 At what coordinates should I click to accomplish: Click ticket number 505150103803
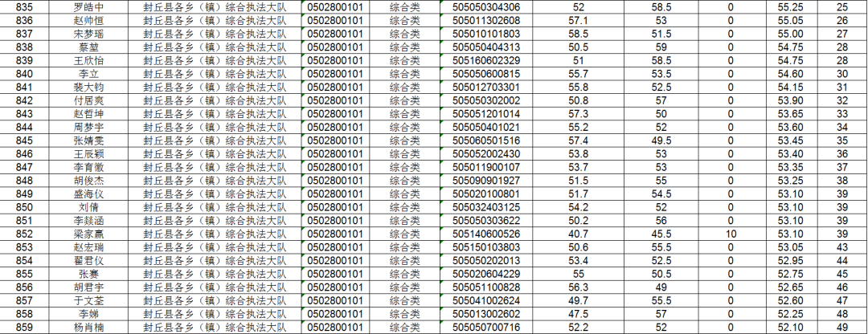[486, 247]
